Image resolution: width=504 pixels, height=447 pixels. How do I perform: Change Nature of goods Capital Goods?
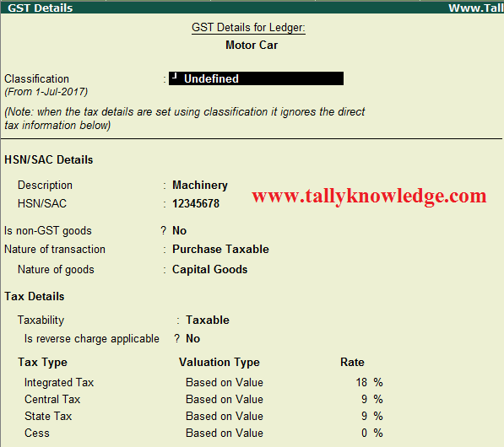tap(209, 269)
